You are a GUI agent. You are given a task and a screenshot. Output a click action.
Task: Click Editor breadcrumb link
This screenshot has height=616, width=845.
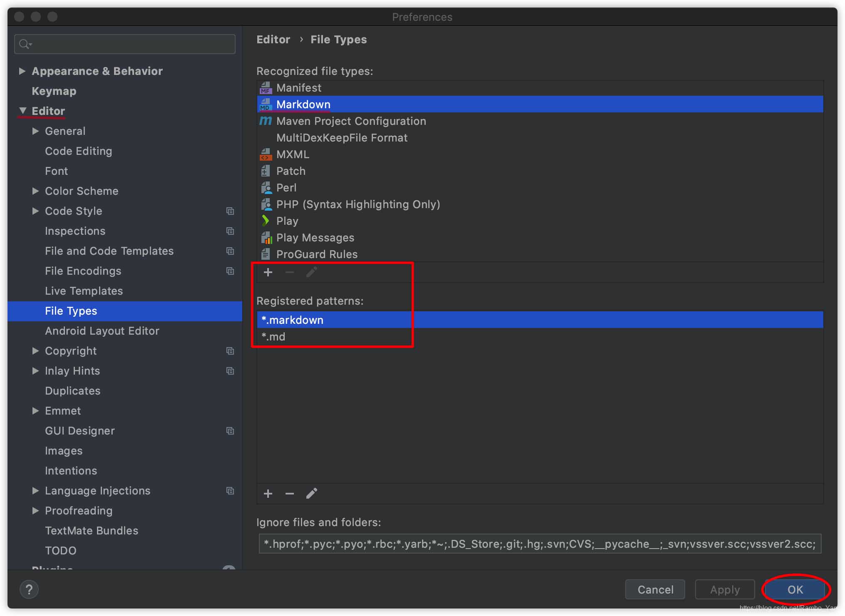click(273, 40)
